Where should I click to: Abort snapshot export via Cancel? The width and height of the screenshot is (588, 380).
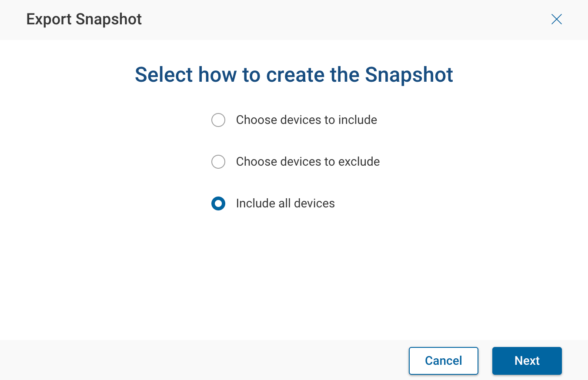[x=443, y=360]
